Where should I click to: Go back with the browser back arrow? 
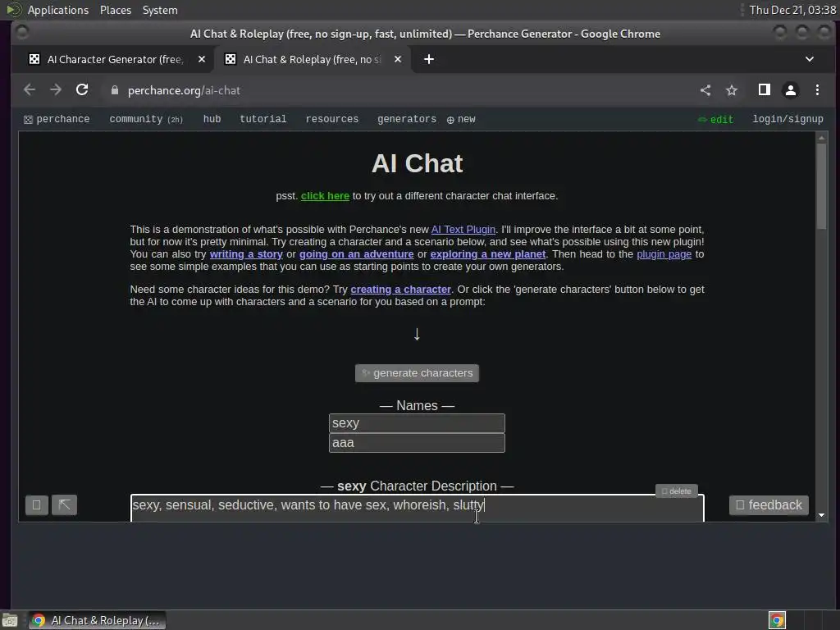30,90
